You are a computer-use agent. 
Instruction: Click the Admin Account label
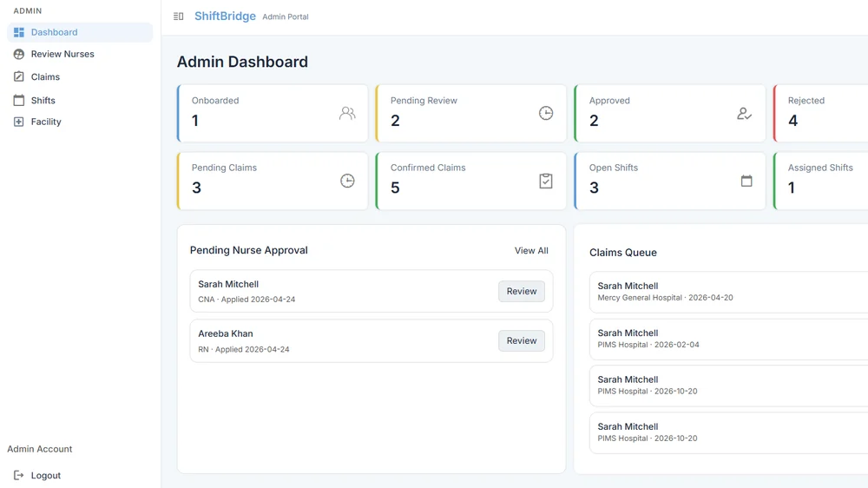coord(40,449)
